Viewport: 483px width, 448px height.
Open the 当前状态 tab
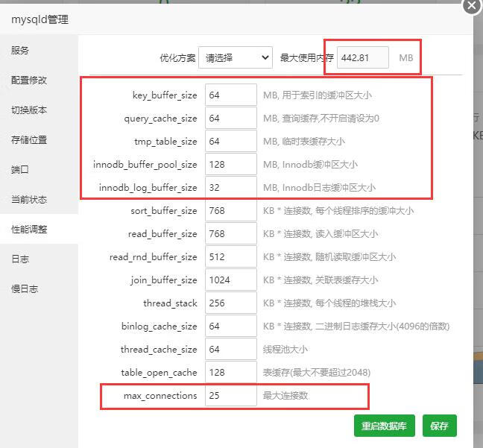pyautogui.click(x=29, y=200)
